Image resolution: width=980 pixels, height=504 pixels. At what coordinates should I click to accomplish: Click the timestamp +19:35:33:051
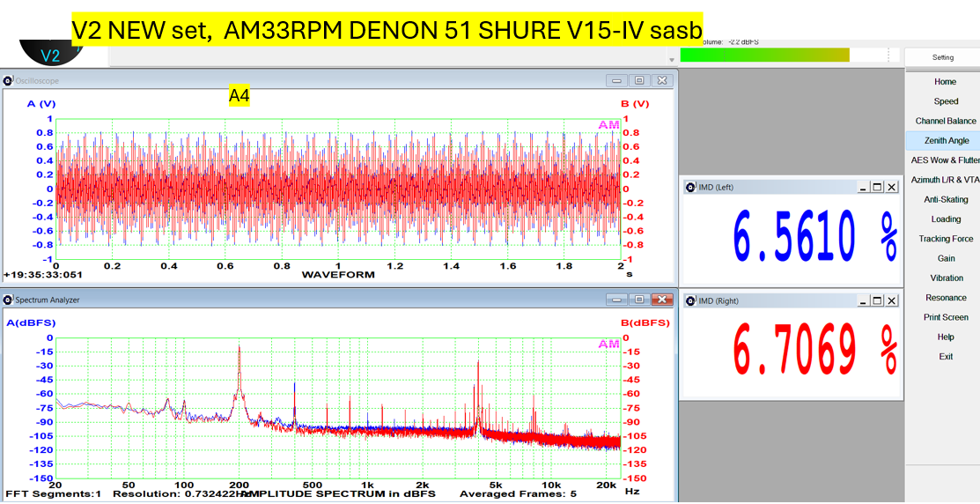click(x=42, y=275)
